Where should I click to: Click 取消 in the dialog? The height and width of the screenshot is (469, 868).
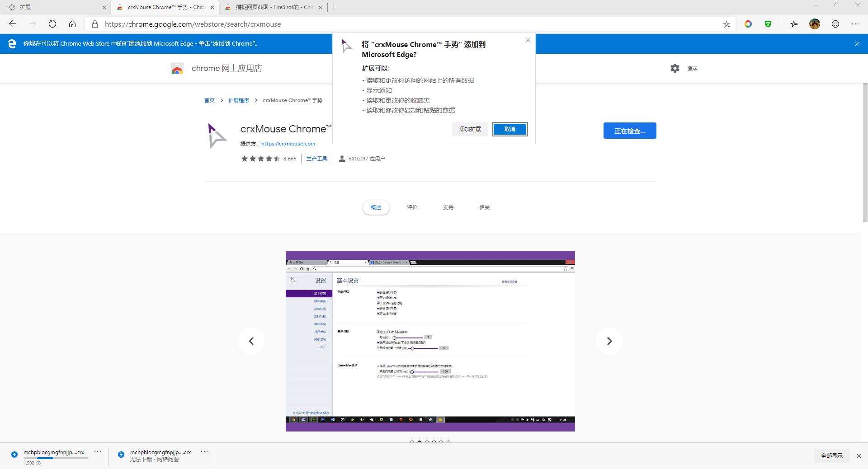510,129
